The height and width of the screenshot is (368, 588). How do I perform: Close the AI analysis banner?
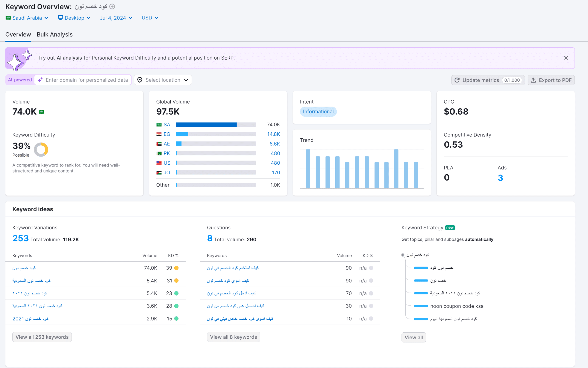pyautogui.click(x=566, y=58)
